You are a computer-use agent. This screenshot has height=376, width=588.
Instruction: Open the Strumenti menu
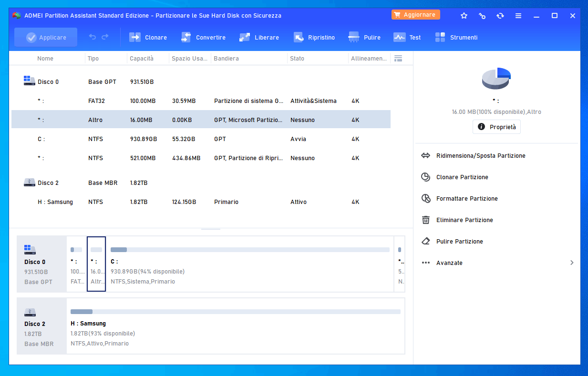[456, 37]
